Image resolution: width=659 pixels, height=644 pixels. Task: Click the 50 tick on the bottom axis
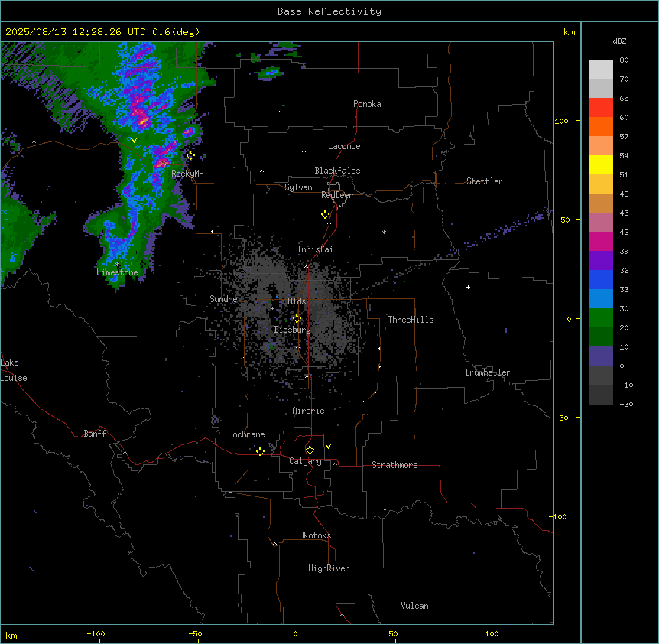click(x=393, y=633)
